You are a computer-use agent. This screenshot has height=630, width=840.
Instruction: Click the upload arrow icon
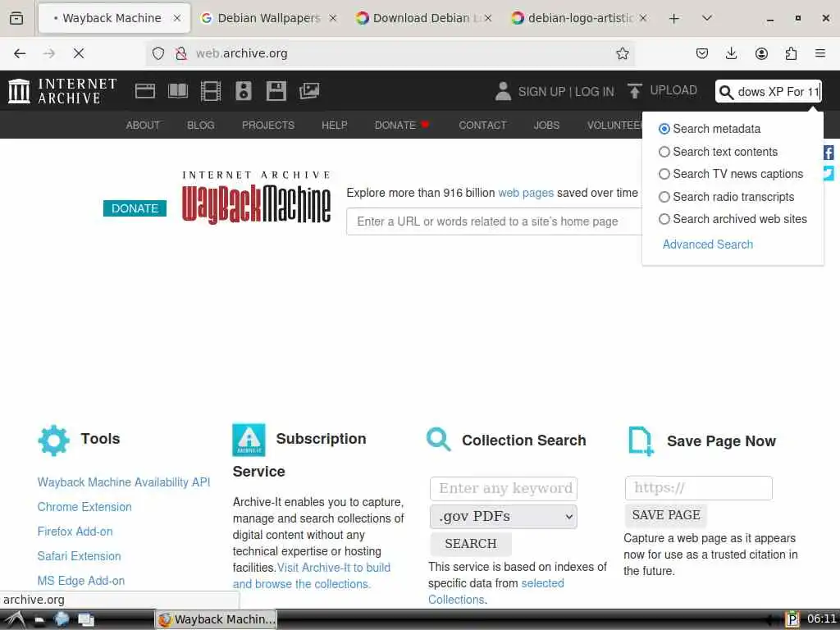[635, 91]
